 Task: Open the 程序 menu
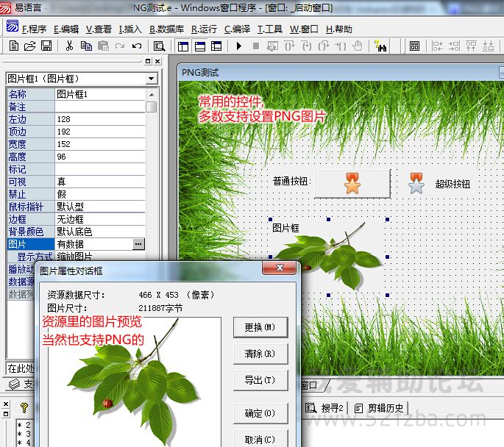click(x=35, y=29)
